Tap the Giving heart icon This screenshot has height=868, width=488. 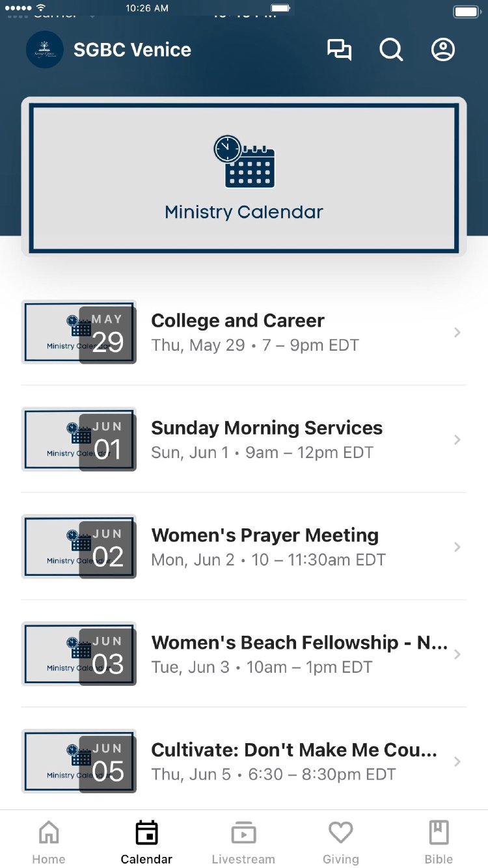(x=340, y=833)
